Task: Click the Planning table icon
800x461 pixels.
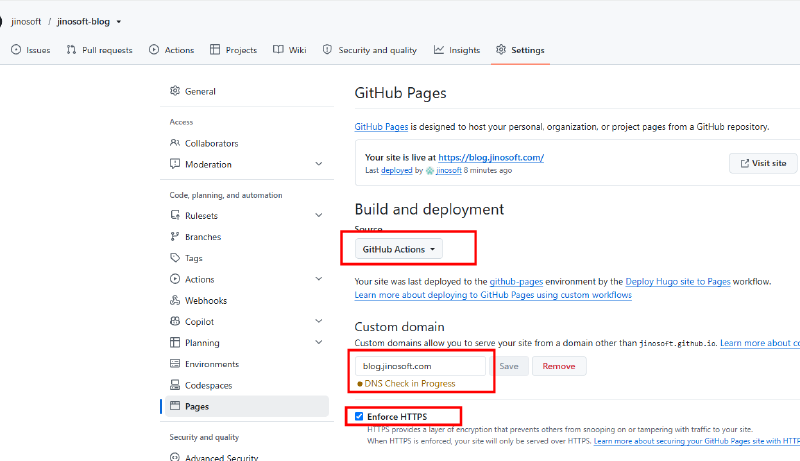Action: [175, 342]
